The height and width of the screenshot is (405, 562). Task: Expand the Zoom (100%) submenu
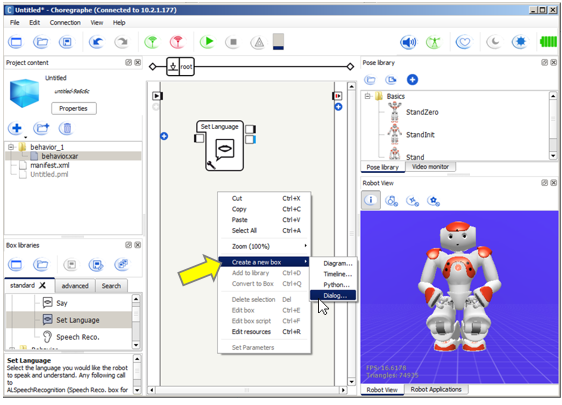(x=264, y=246)
